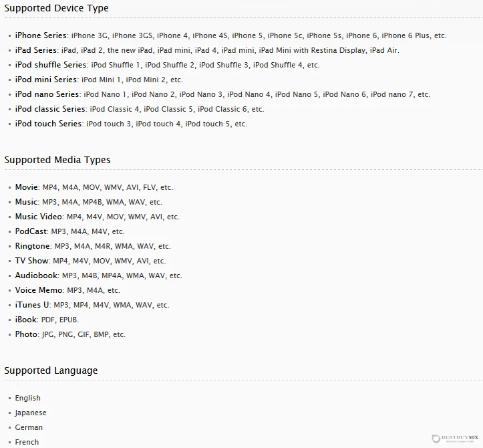Click the Ringtone media type label
This screenshot has height=448, width=483.
pyautogui.click(x=32, y=246)
